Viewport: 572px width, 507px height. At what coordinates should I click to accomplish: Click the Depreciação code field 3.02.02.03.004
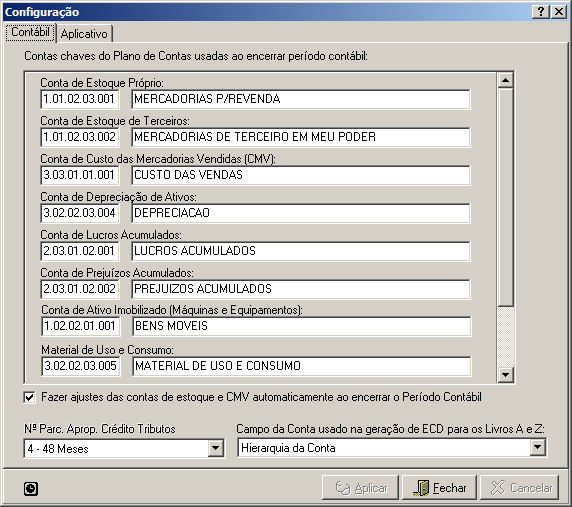(x=80, y=213)
